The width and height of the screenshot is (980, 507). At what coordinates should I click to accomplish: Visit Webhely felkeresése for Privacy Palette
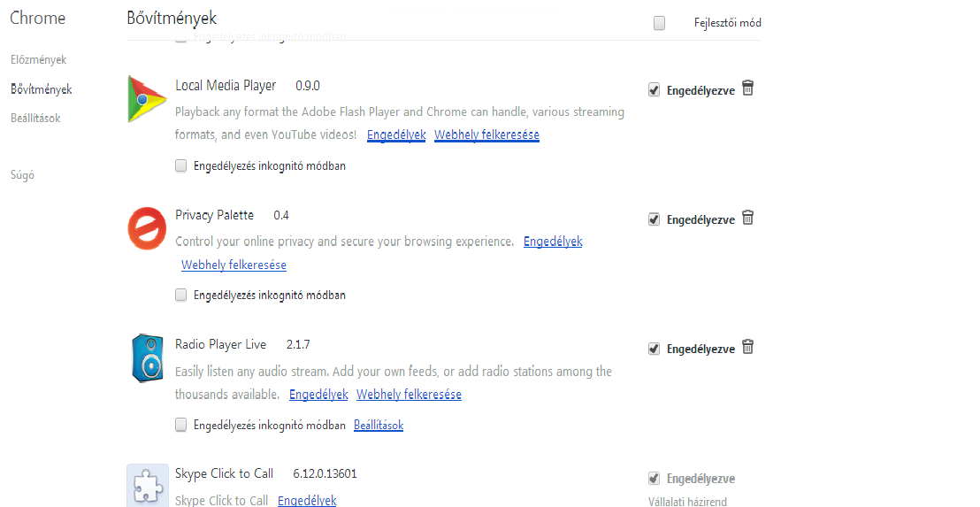coord(234,265)
